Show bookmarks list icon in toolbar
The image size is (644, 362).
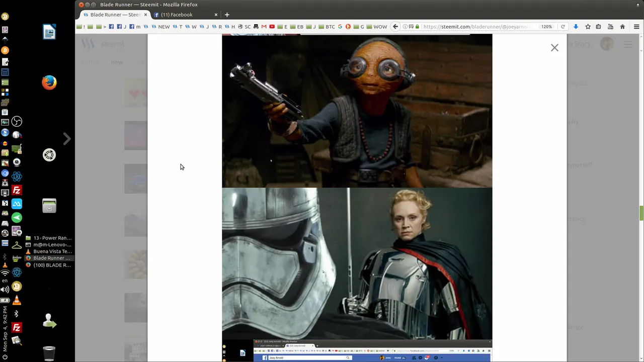point(599,27)
